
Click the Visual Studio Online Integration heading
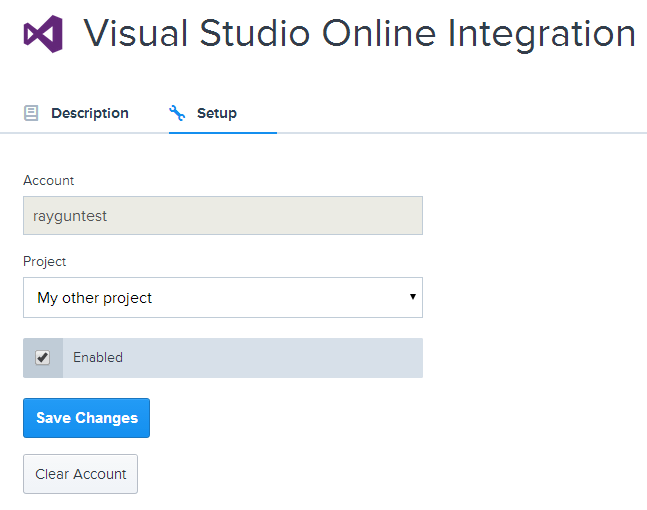click(359, 34)
